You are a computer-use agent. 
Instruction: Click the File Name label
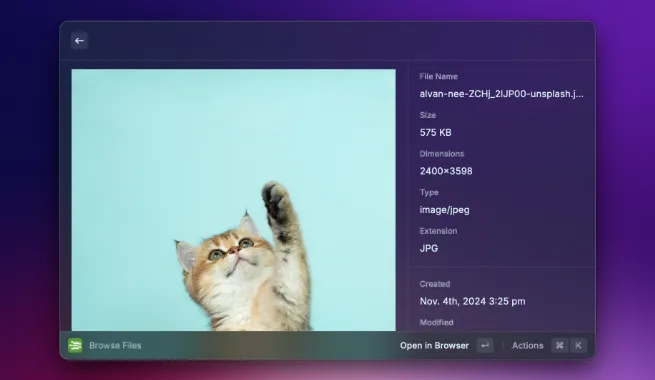click(x=439, y=76)
